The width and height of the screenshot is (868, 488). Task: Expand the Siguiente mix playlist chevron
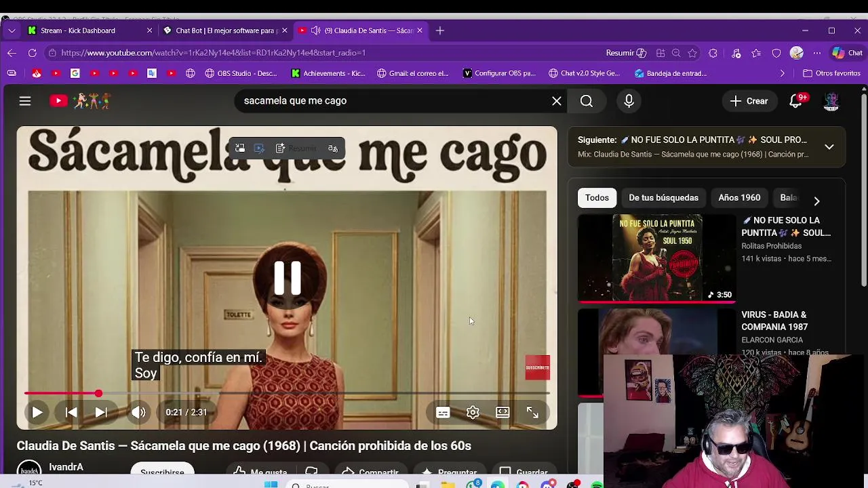(829, 146)
